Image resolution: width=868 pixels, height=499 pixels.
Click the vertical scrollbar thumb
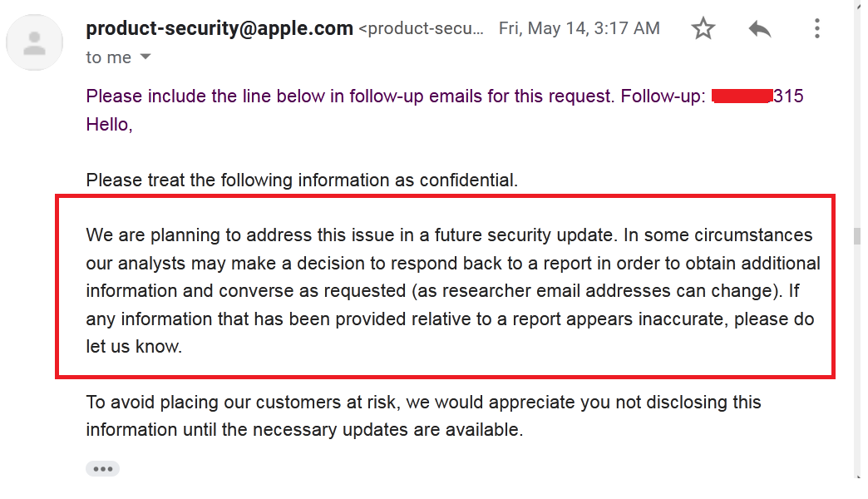tap(857, 236)
